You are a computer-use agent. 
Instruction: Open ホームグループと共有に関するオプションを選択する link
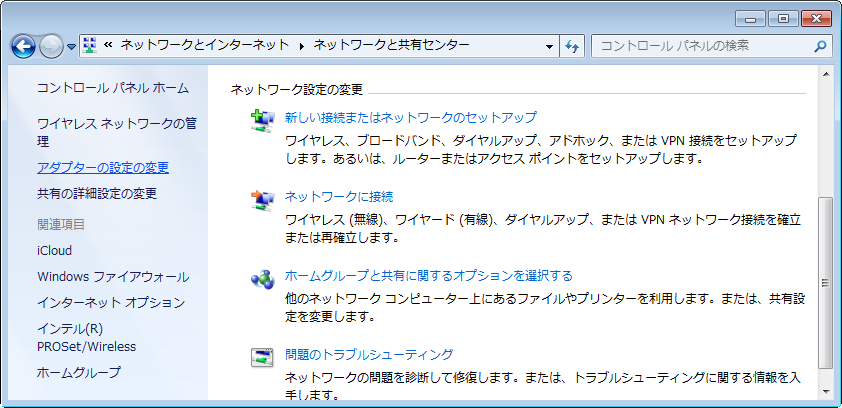coord(429,275)
